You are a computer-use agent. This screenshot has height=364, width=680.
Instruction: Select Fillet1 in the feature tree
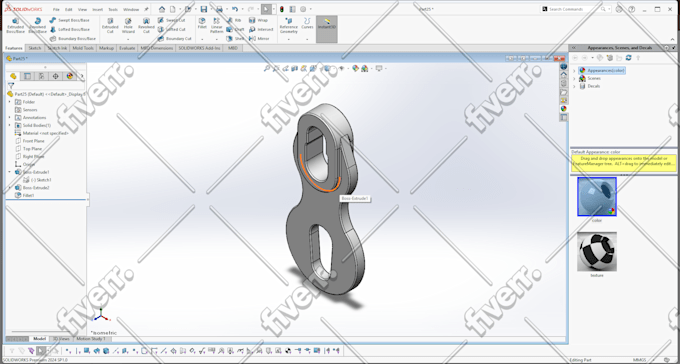click(x=25, y=196)
